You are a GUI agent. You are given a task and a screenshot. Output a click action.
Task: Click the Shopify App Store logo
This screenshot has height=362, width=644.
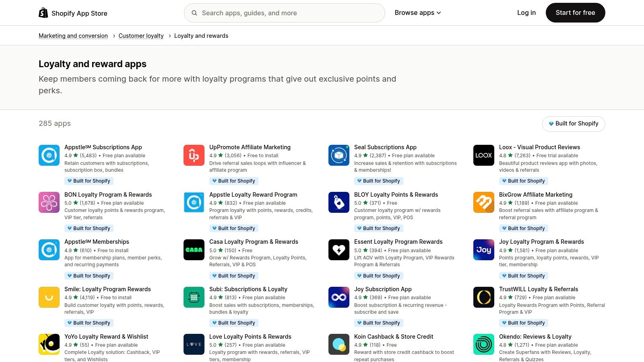pos(73,12)
